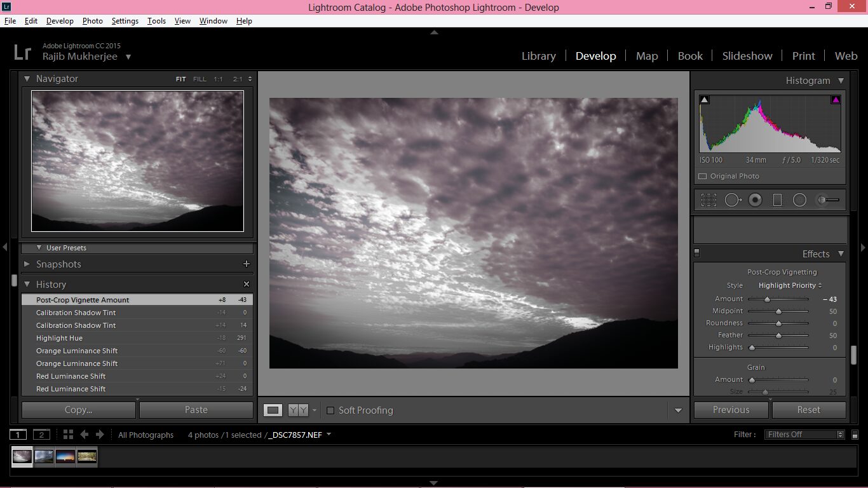Screen dimensions: 868x488
Task: Open the File menu
Action: pyautogui.click(x=10, y=21)
